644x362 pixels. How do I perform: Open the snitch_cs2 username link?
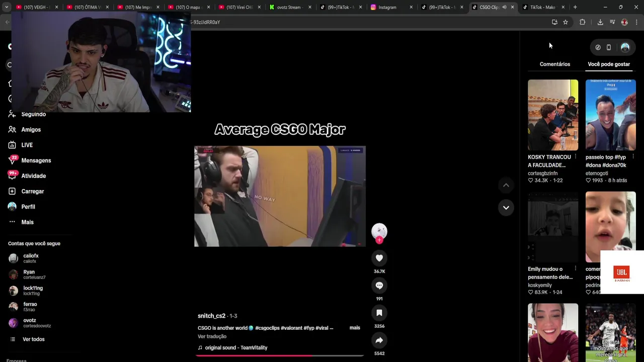pos(211,316)
